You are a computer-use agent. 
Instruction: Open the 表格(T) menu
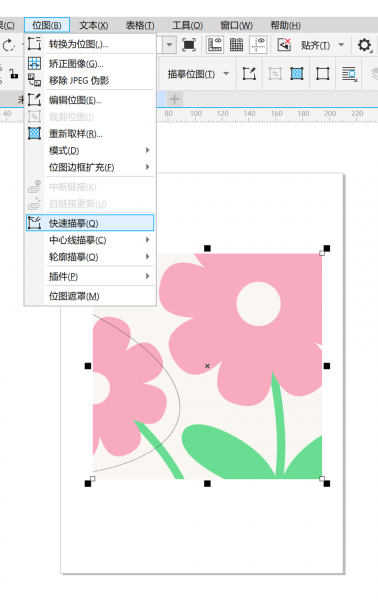tap(140, 25)
